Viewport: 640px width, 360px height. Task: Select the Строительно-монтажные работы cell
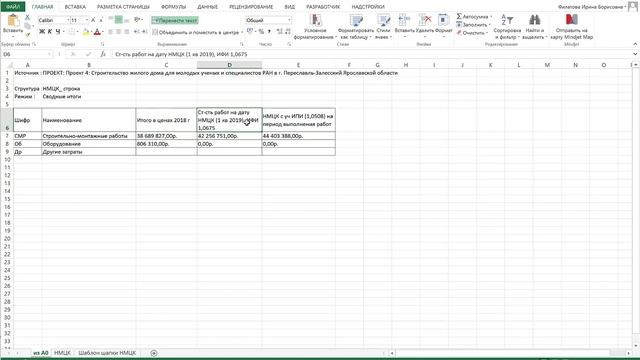(89, 136)
